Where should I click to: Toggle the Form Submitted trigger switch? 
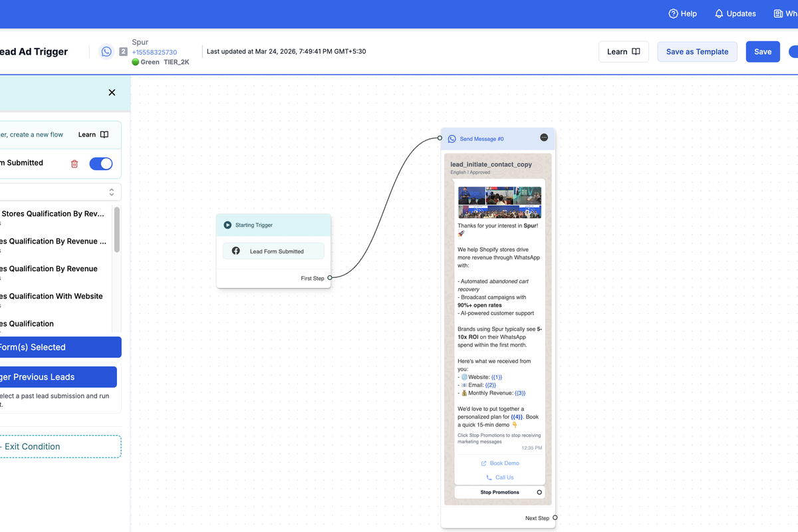[101, 164]
